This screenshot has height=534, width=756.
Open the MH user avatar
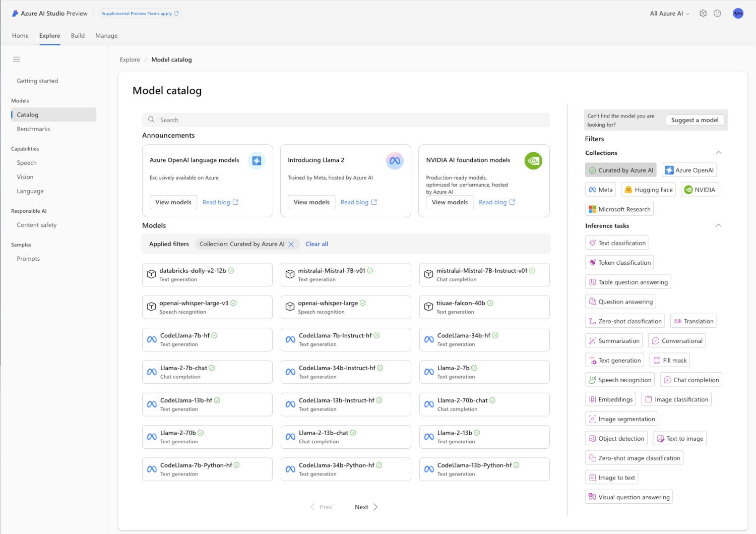738,14
